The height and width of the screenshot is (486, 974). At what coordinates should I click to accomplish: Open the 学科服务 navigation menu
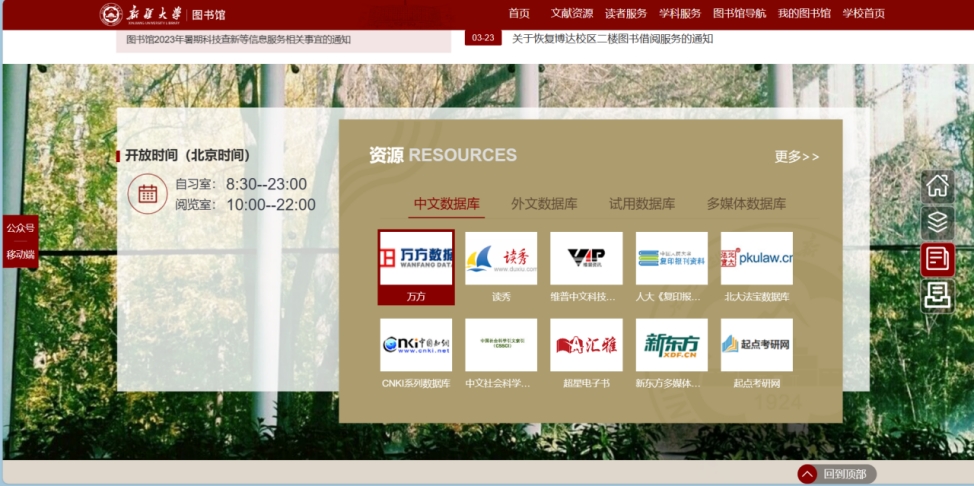pyautogui.click(x=680, y=14)
